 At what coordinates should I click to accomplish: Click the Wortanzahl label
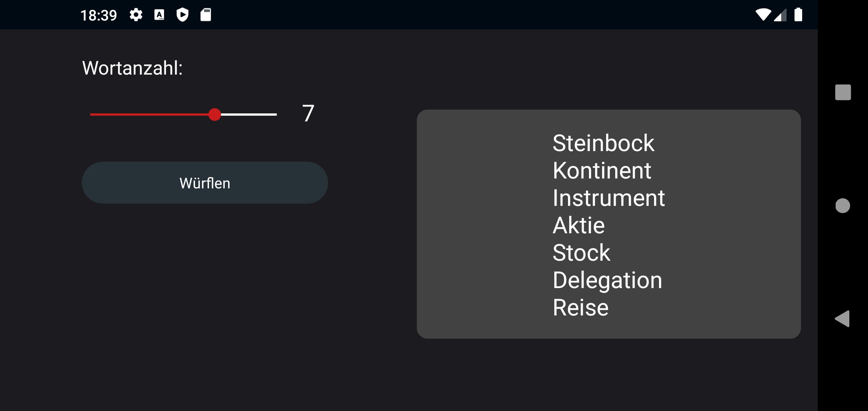[132, 68]
